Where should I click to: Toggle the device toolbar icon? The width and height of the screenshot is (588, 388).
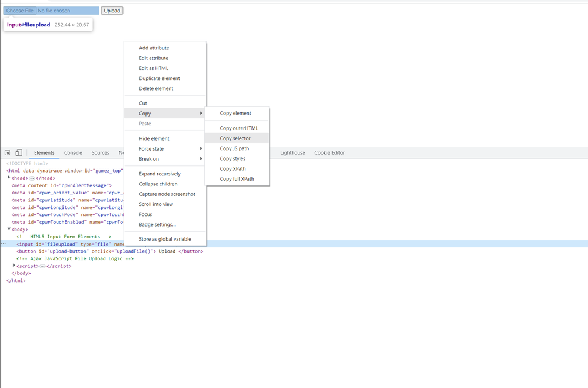click(19, 153)
